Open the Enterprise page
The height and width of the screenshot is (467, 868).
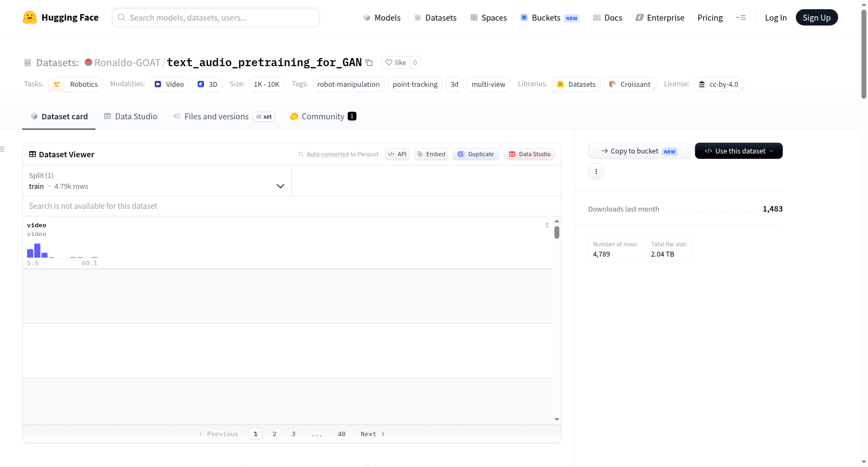click(660, 17)
